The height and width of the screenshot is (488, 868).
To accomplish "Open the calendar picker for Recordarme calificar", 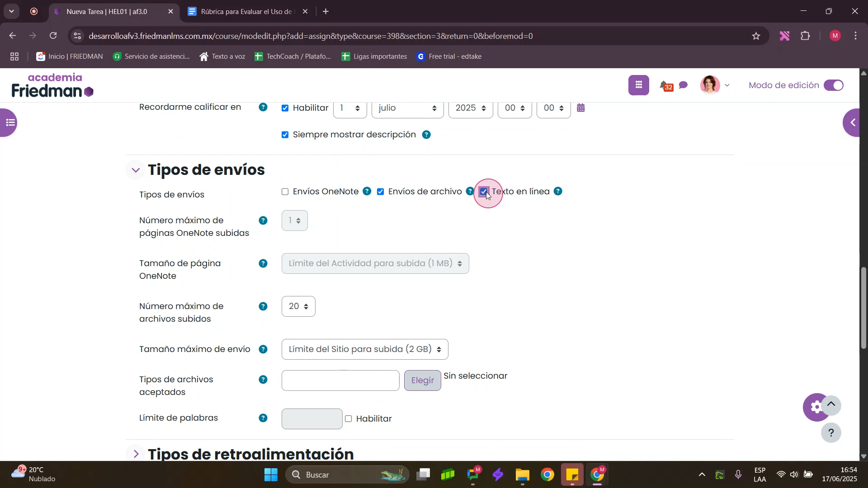I will tap(581, 108).
